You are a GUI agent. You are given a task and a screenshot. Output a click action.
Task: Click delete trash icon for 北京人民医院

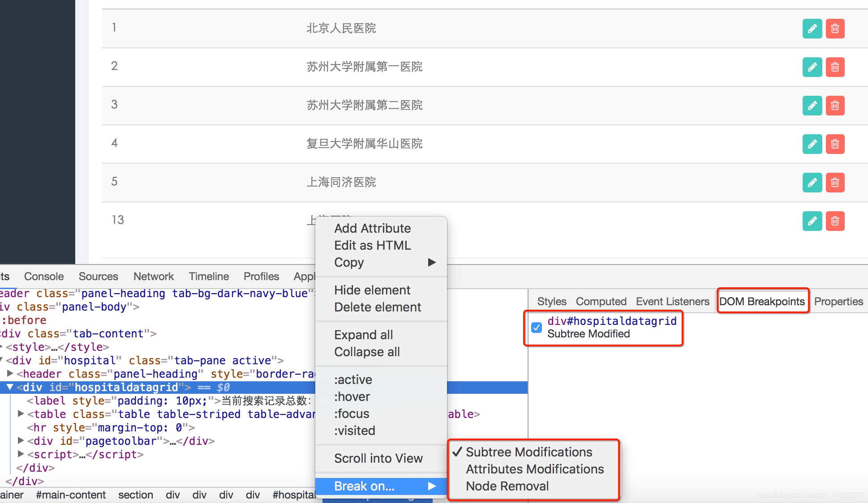point(835,29)
